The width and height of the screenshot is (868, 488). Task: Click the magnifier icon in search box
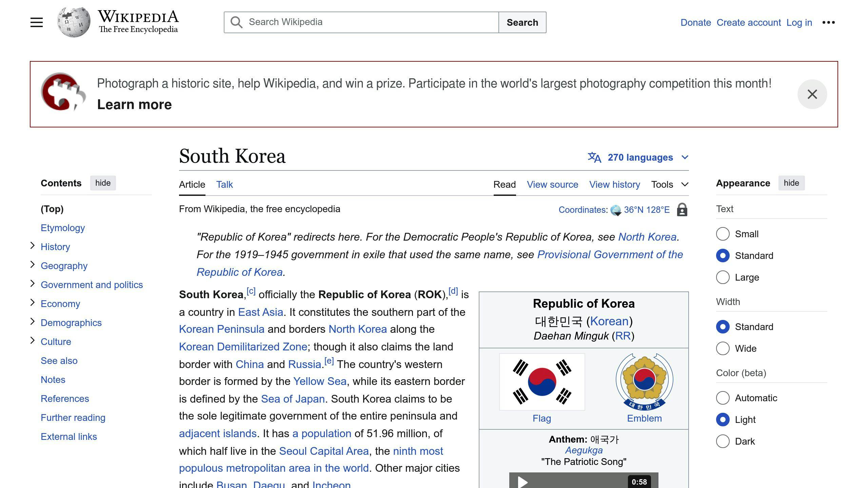tap(236, 22)
